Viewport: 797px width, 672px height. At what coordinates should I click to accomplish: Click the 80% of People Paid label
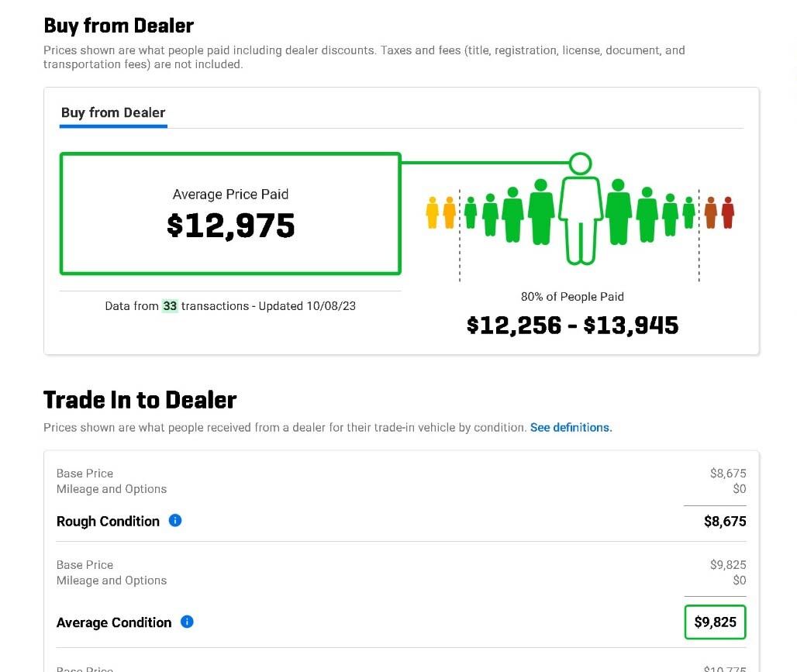coord(572,297)
